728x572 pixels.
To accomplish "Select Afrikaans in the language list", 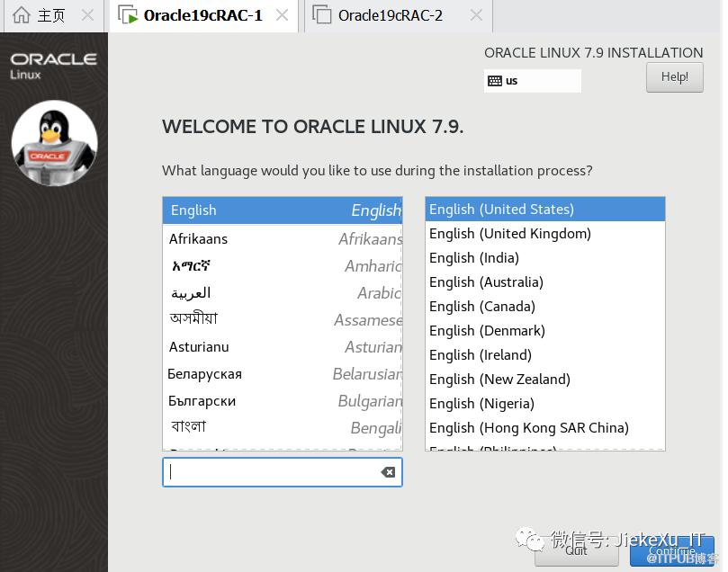I will click(282, 239).
